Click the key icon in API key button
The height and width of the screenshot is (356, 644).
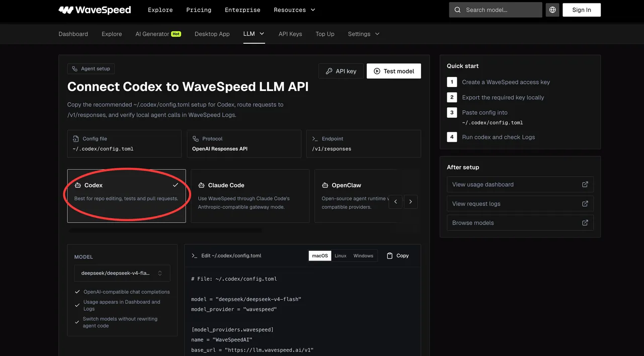(x=329, y=71)
